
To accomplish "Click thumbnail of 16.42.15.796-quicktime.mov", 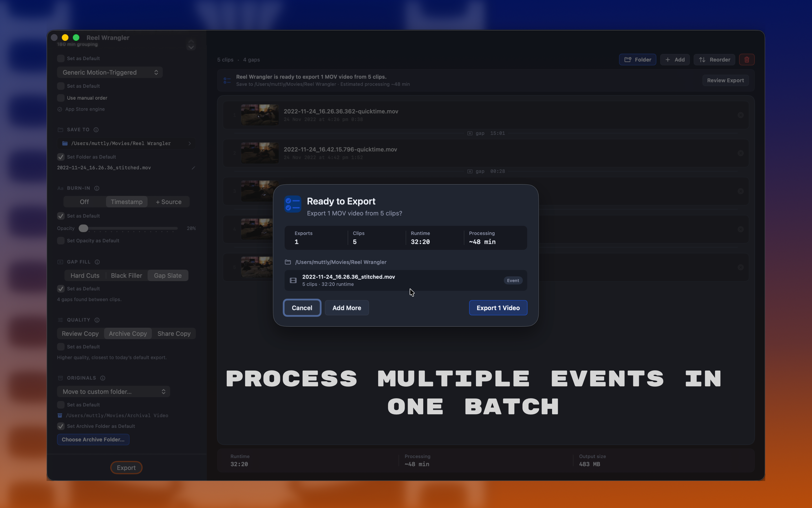I will point(260,153).
